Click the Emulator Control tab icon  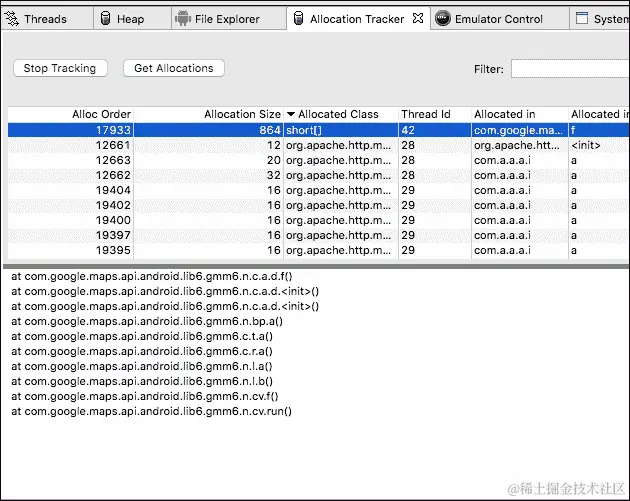[x=443, y=18]
